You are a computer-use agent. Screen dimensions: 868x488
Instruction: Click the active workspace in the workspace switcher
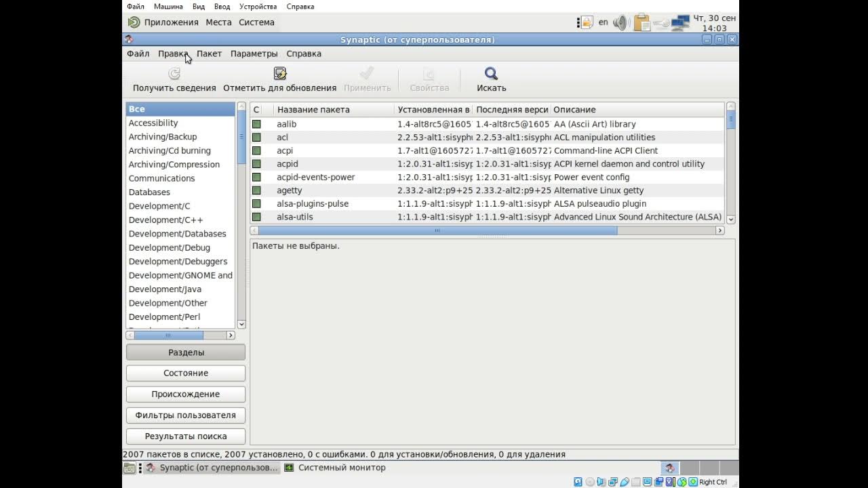[x=670, y=468]
